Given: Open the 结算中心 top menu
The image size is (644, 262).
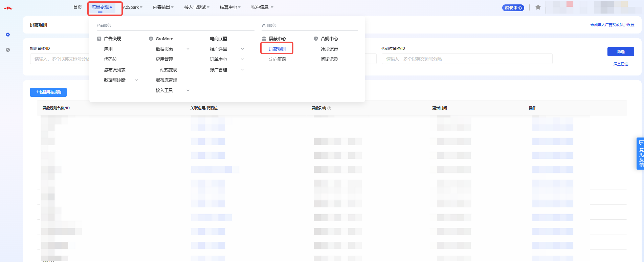Looking at the screenshot, I should coord(230,7).
